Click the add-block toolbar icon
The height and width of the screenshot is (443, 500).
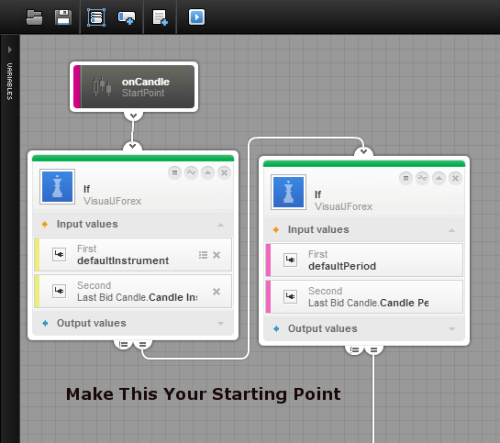(x=127, y=18)
